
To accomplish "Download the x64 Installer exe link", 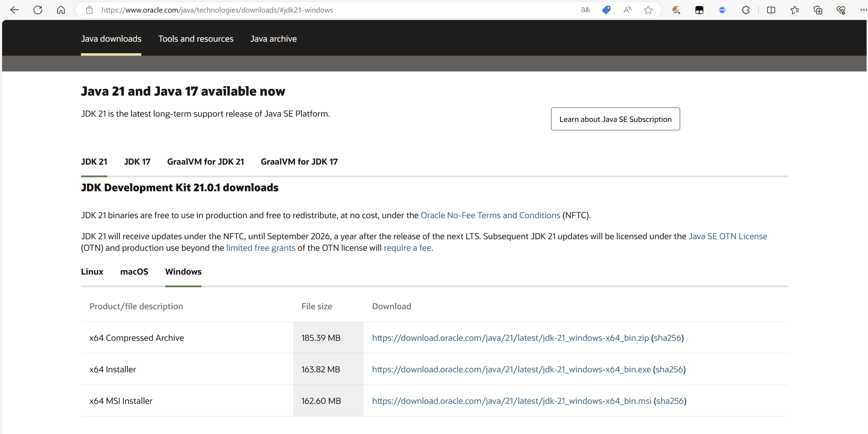I will (511, 369).
